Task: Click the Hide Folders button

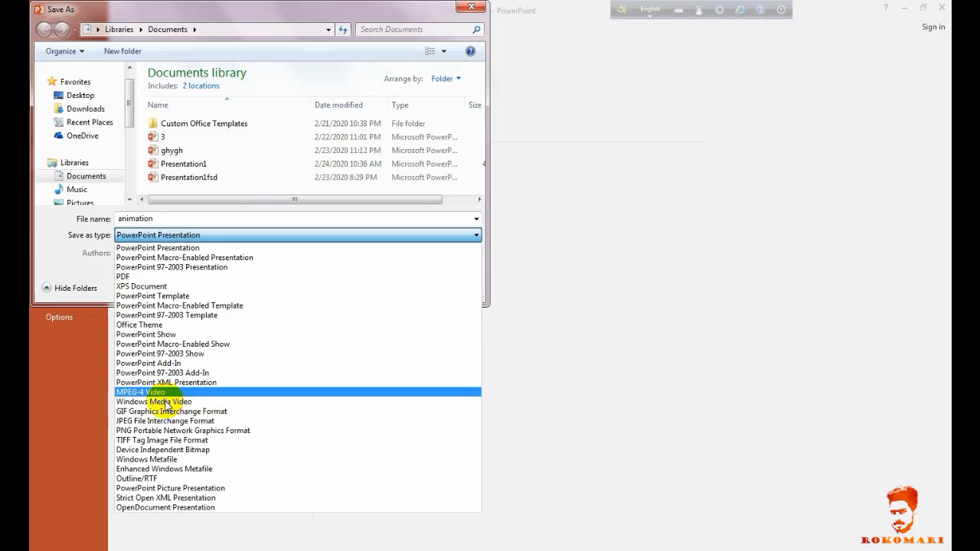Action: click(x=70, y=288)
